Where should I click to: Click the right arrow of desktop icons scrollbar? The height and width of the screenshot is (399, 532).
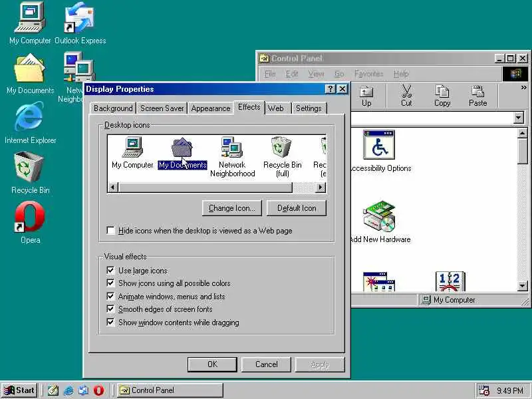(321, 188)
